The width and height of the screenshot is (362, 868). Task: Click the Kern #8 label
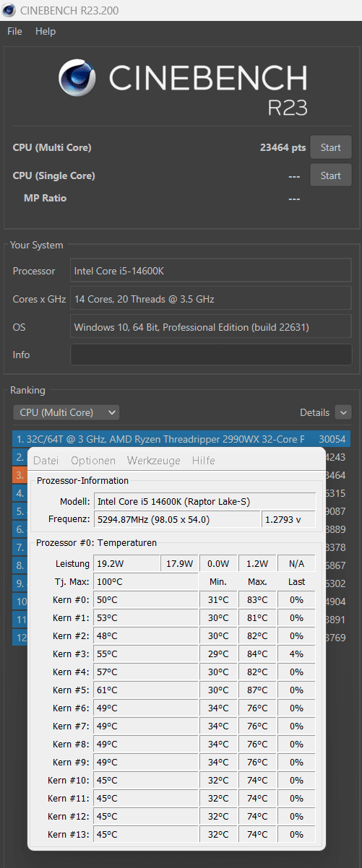click(x=72, y=744)
